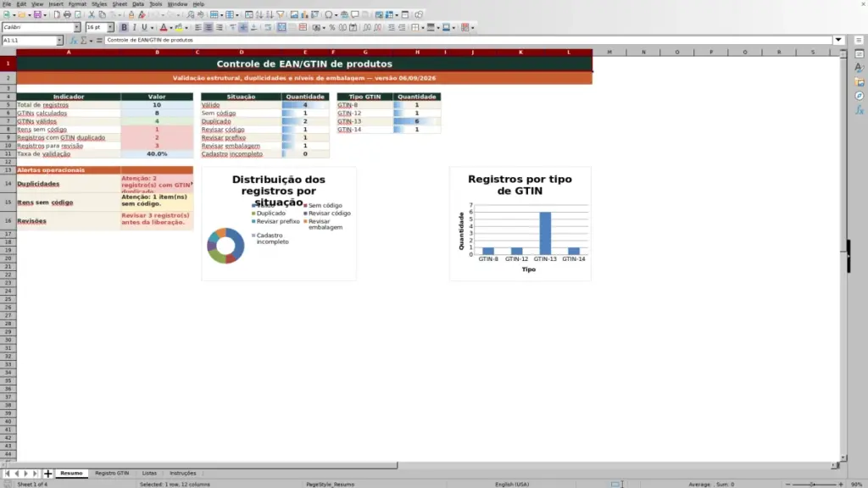868x488 pixels.
Task: Open the font color dropdown arrow
Action: tap(171, 28)
